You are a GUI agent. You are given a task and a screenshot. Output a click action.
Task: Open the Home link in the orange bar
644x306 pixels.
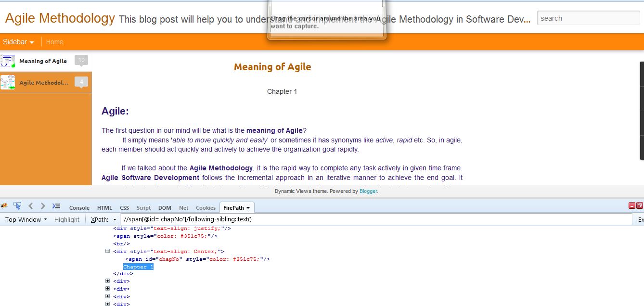[x=54, y=42]
